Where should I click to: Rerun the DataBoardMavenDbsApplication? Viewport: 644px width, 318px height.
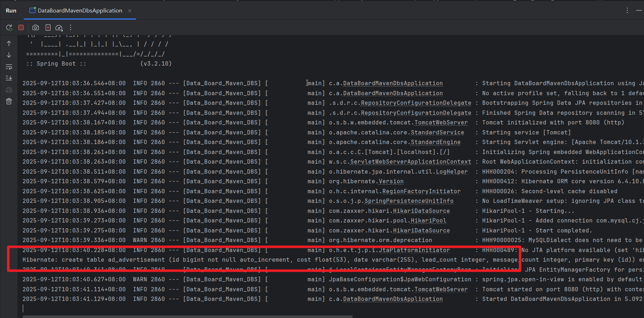tap(9, 27)
